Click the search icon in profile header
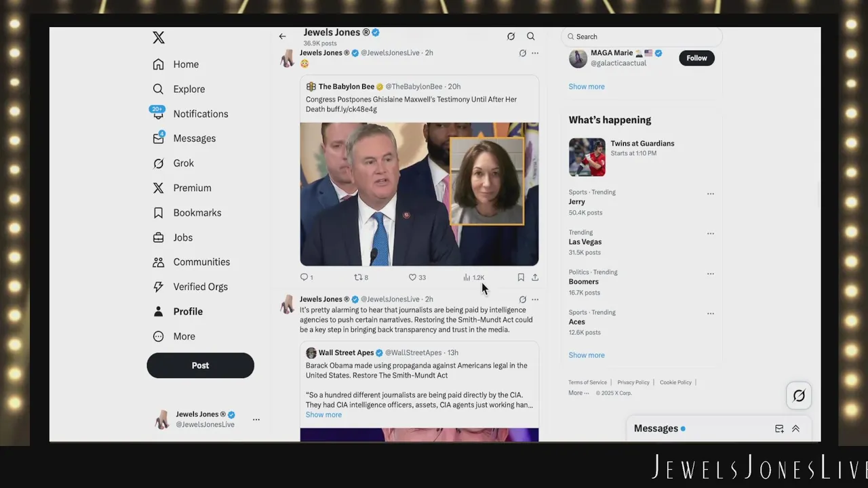The width and height of the screenshot is (868, 488). 531,37
